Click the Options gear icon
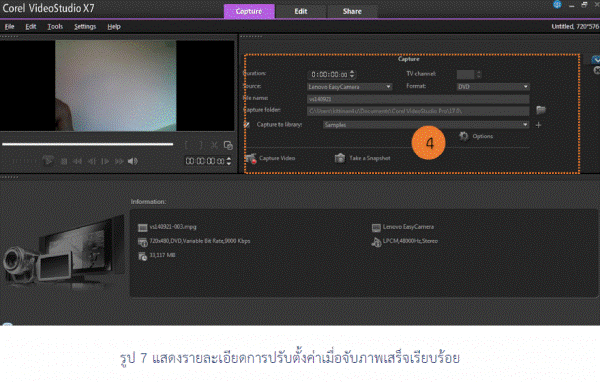Screen dimensions: 600x382 (463, 136)
